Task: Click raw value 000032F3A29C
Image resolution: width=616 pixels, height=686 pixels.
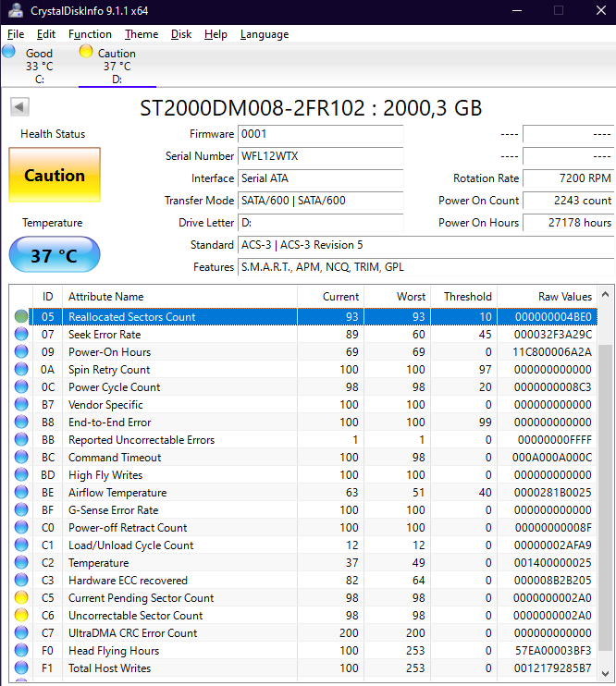Action: coord(553,335)
